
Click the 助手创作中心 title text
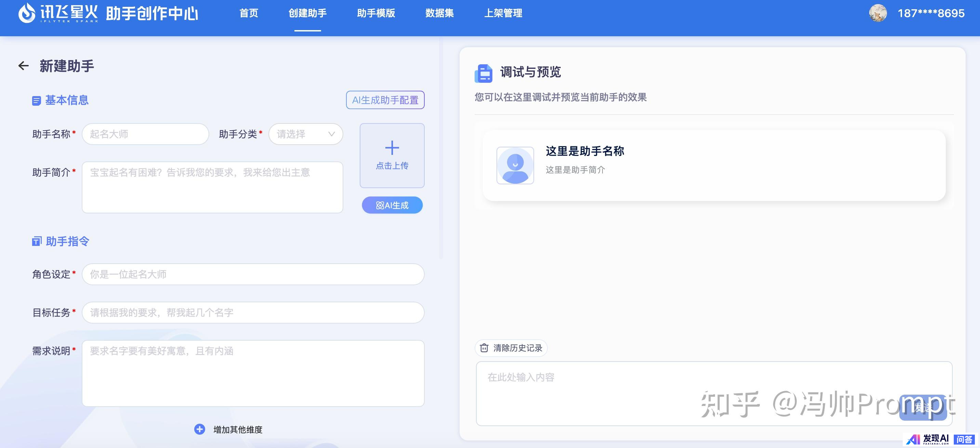tap(152, 13)
